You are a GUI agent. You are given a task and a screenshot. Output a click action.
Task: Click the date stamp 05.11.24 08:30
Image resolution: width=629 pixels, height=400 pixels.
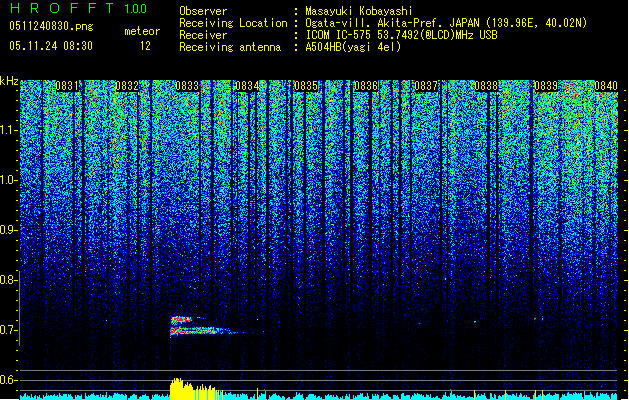(x=51, y=46)
